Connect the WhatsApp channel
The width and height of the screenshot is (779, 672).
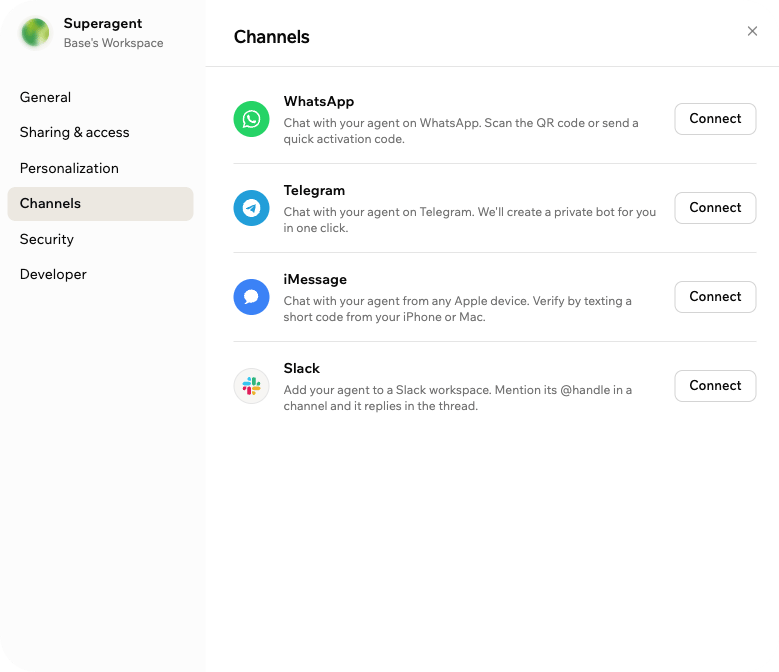coord(715,119)
